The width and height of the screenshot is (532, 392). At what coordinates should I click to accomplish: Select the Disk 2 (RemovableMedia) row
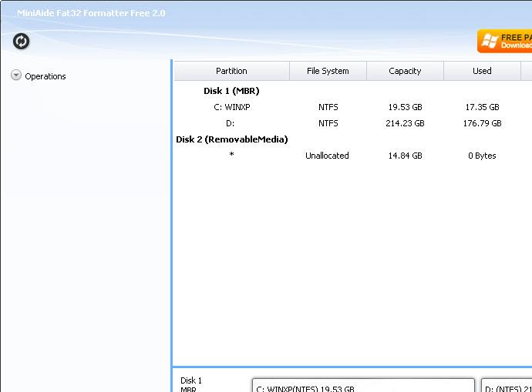(x=231, y=139)
